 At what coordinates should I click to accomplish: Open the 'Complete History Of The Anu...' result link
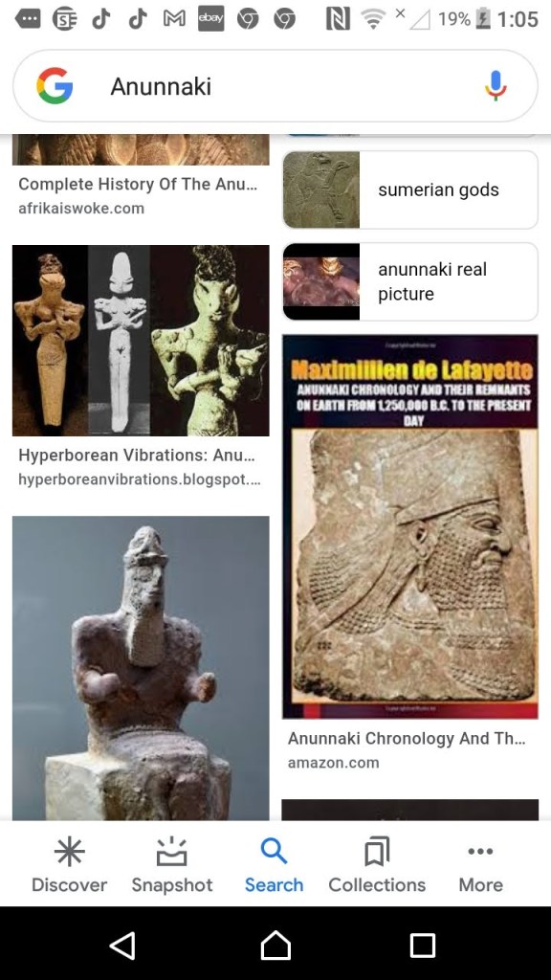[138, 185]
